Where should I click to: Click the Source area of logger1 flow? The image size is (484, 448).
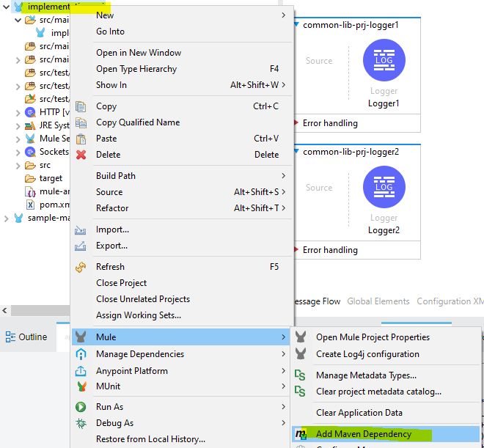319,60
